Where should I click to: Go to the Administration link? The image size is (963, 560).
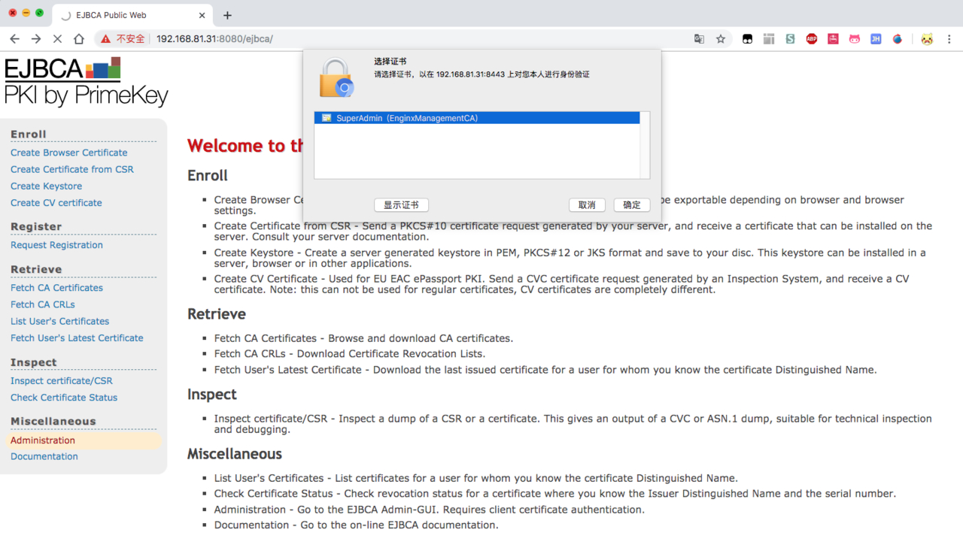tap(43, 440)
